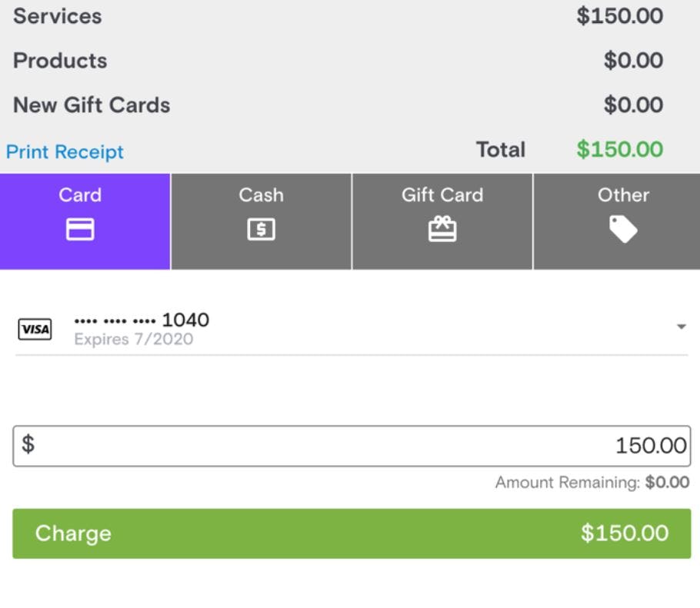Viewport: 700px width, 608px height.
Task: Select the Card payment tab label
Action: pos(80,195)
